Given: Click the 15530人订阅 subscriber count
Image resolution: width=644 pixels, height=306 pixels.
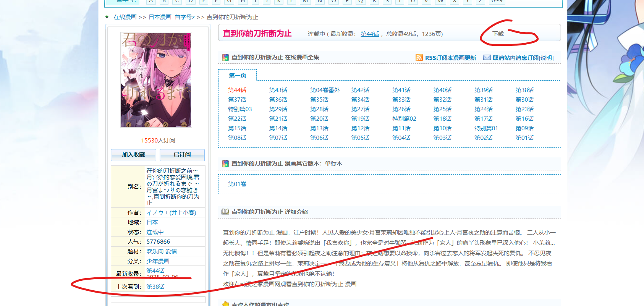Looking at the screenshot, I should pyautogui.click(x=158, y=141).
